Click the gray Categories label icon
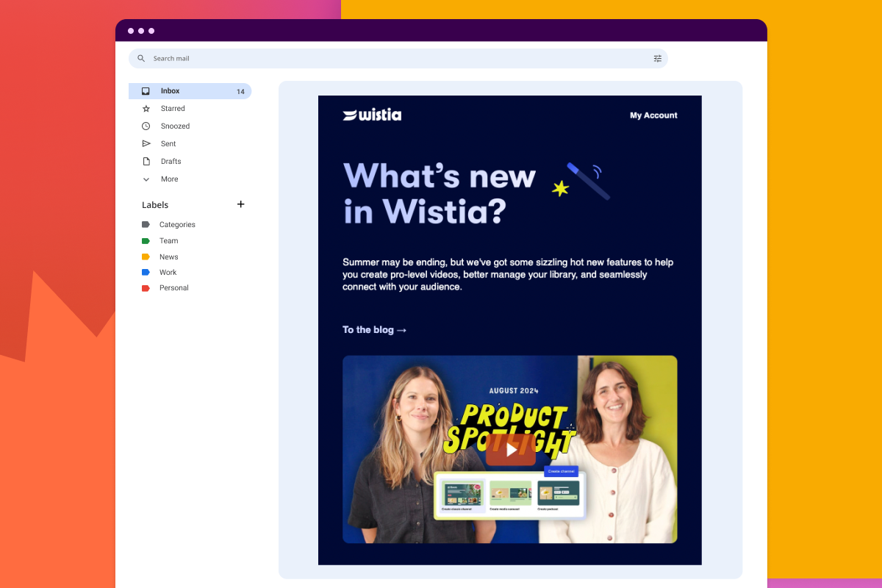 click(x=146, y=225)
